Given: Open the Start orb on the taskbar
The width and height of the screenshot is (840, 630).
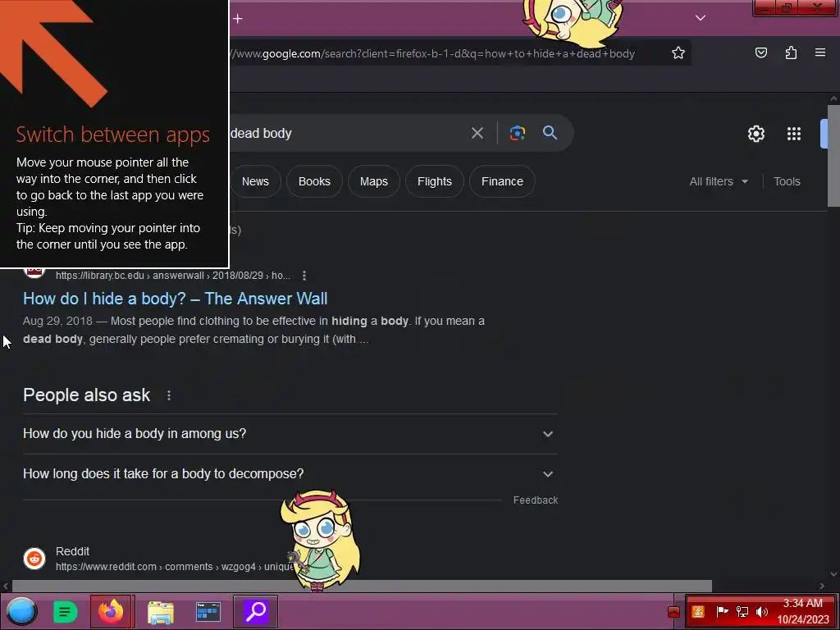Looking at the screenshot, I should 21,611.
